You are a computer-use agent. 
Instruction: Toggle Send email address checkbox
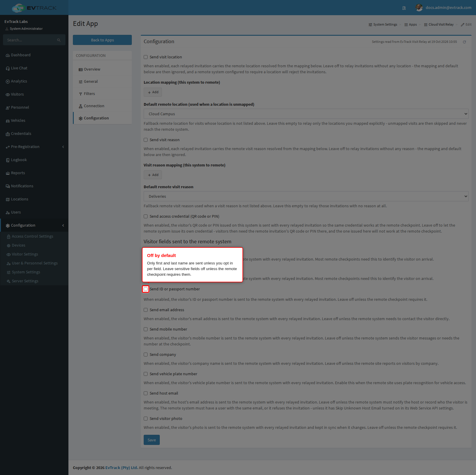146,310
